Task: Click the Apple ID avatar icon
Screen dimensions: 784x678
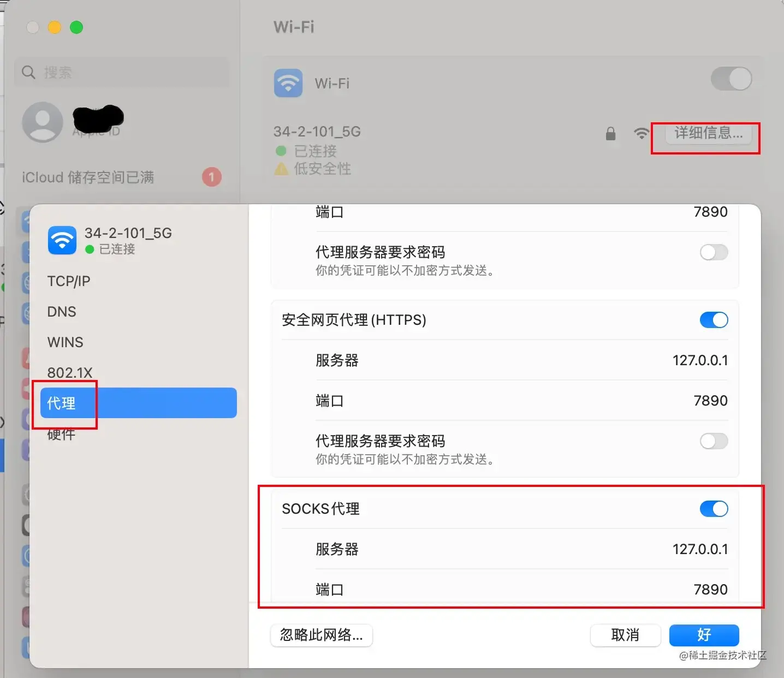Action: [x=42, y=122]
